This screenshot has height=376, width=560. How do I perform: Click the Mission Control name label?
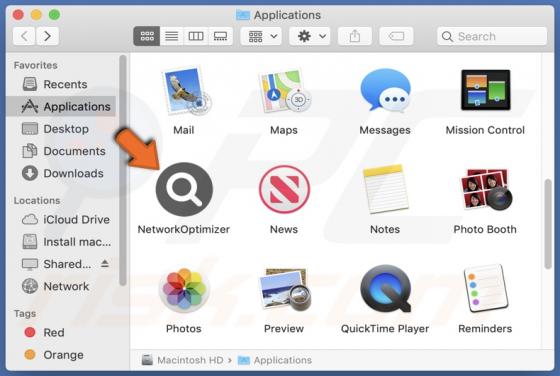coord(485,130)
